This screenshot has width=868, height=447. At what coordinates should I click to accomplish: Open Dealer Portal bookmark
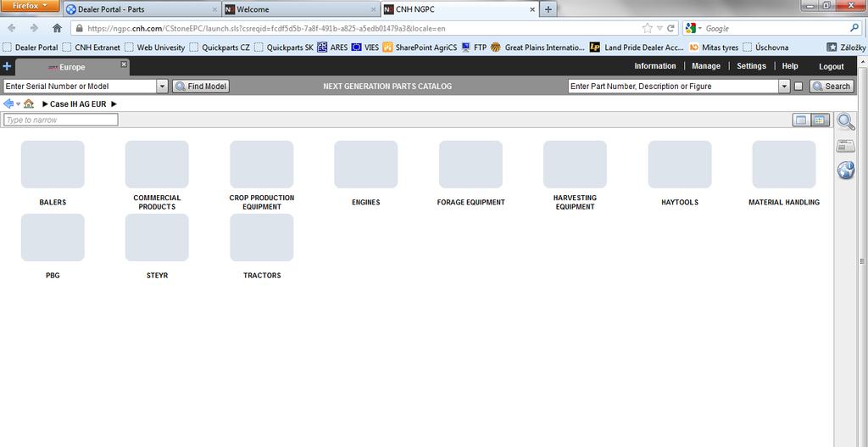[31, 47]
